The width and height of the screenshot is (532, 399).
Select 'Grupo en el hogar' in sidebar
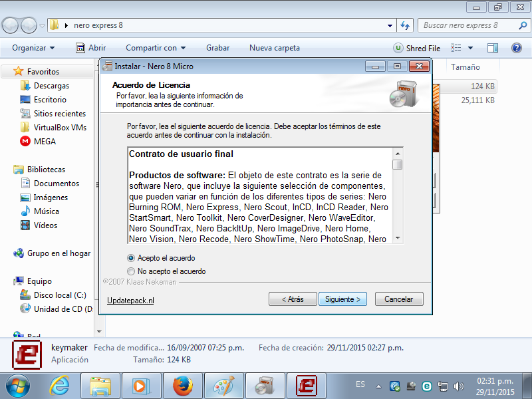click(59, 253)
